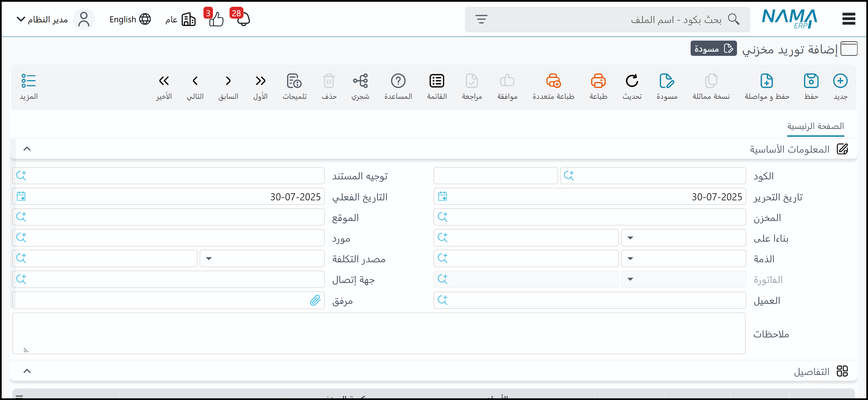Click the attachment paperclip in مرفق field

[x=315, y=300]
